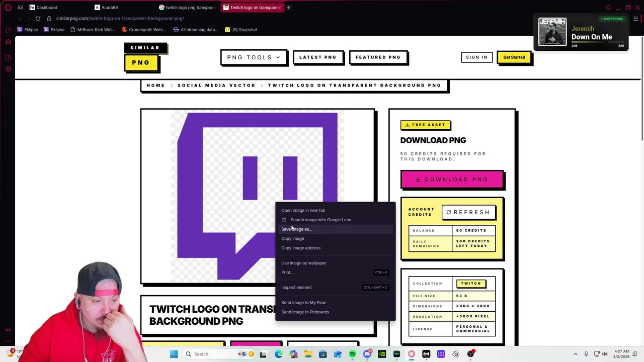This screenshot has width=644, height=362.
Task: Open the '(9) Snapchat' bookmark
Action: 241,30
